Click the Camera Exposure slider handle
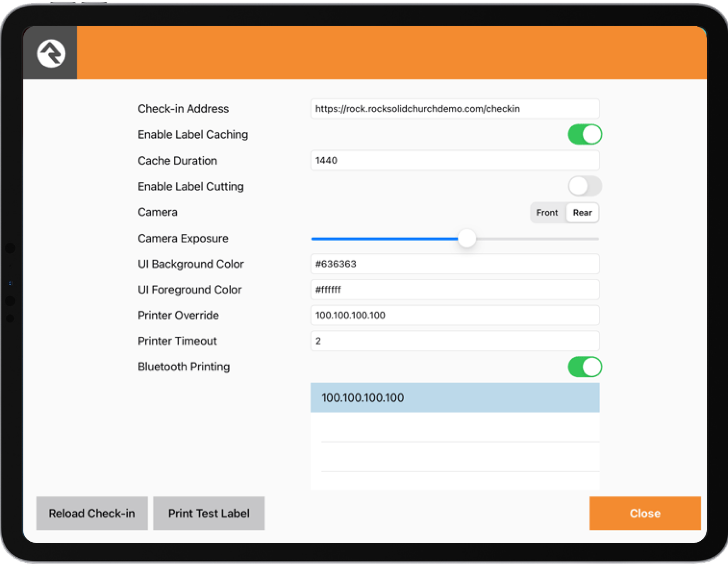The width and height of the screenshot is (728, 566). pyautogui.click(x=467, y=238)
